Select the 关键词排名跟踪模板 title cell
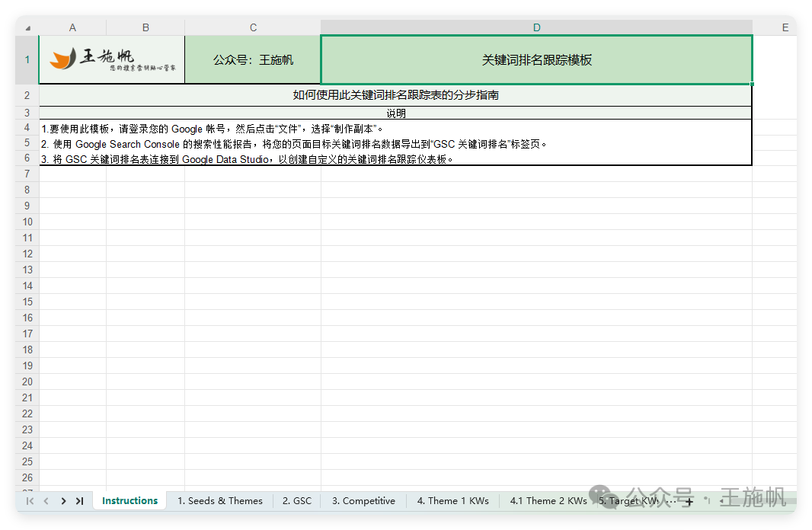The image size is (812, 530). pyautogui.click(x=536, y=59)
